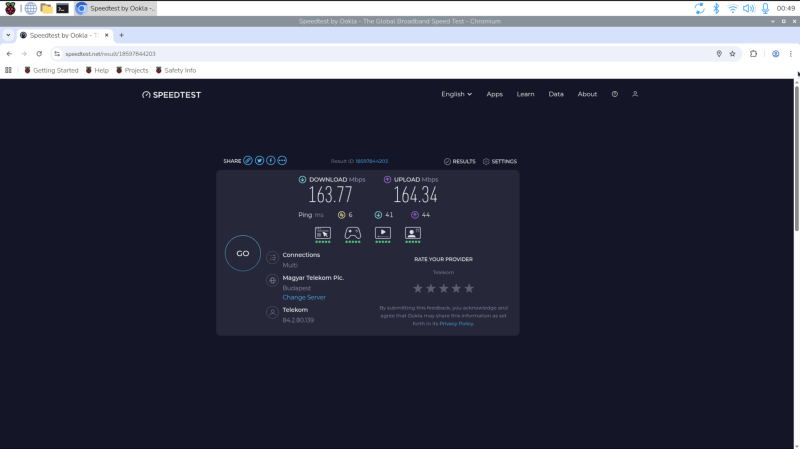This screenshot has width=800, height=449.
Task: Click the software updater tray icon
Action: point(699,8)
